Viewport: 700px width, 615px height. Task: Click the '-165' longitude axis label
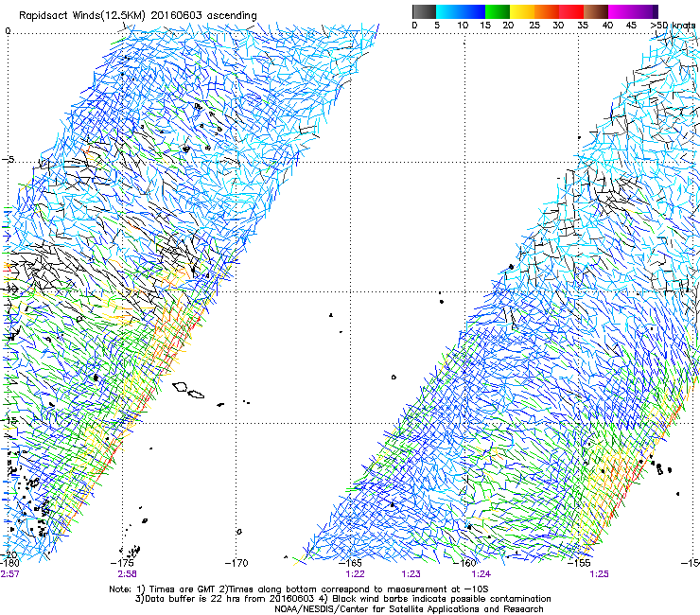coord(351,563)
